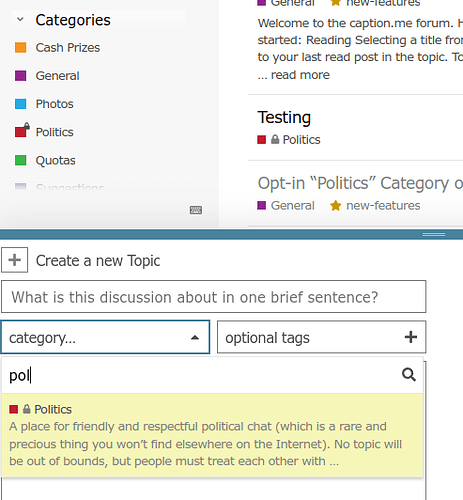The image size is (463, 500).
Task: Click the plus icon beside Create a new Topic
Action: (14, 260)
